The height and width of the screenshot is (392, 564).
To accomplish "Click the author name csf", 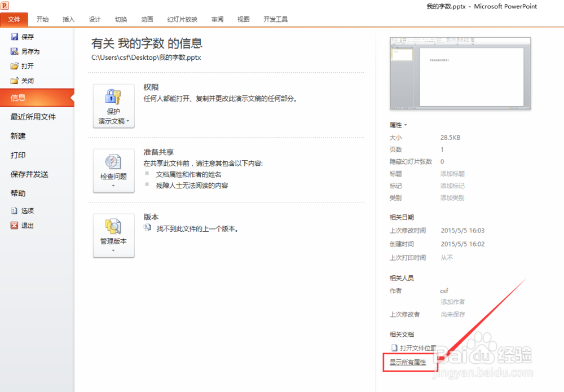I will coord(444,290).
